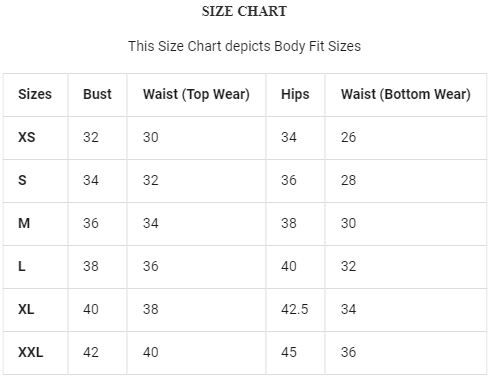Click the SIZE CHART heading
Viewport: 489px width, 379px height.
pyautogui.click(x=244, y=11)
